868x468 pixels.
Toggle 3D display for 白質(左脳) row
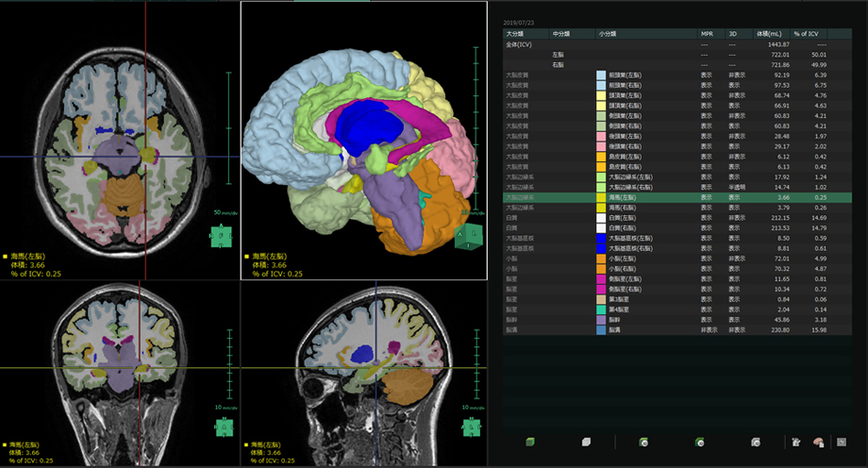coord(736,218)
